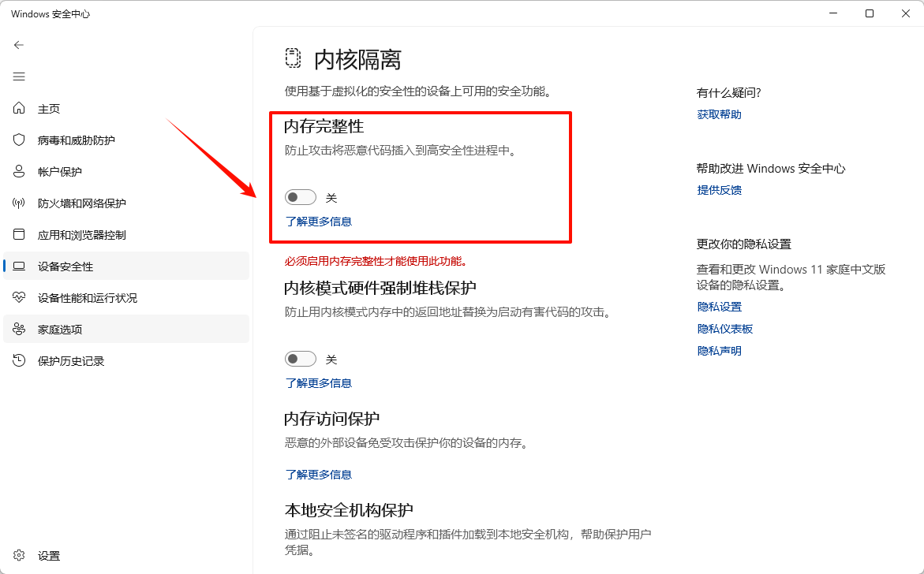Click the 内存访问保护 heading

331,418
